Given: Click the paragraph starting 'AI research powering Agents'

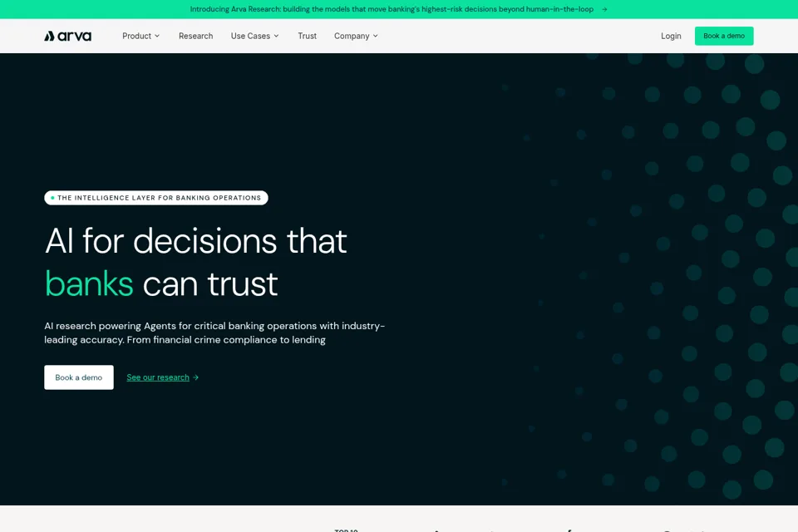Looking at the screenshot, I should [214, 332].
